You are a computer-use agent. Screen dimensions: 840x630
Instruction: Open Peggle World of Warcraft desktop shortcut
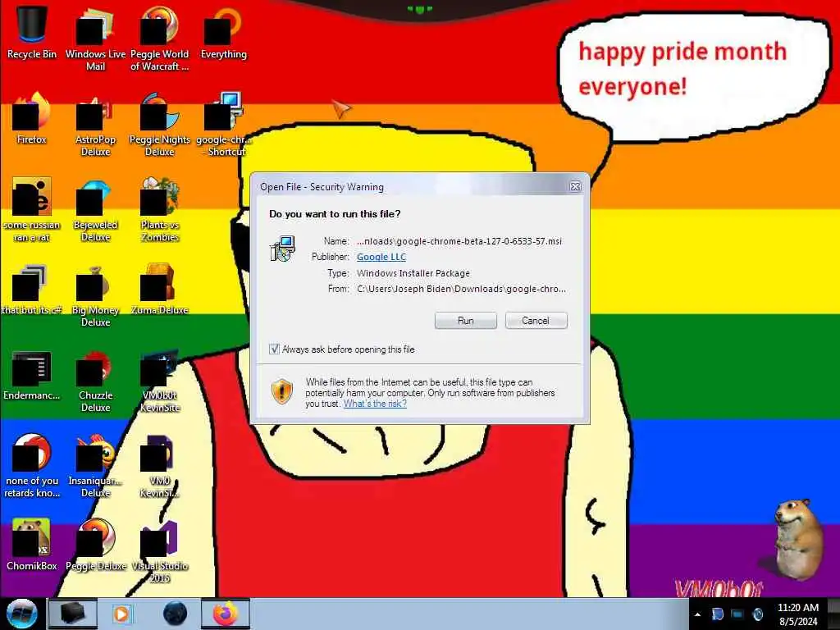[159, 39]
